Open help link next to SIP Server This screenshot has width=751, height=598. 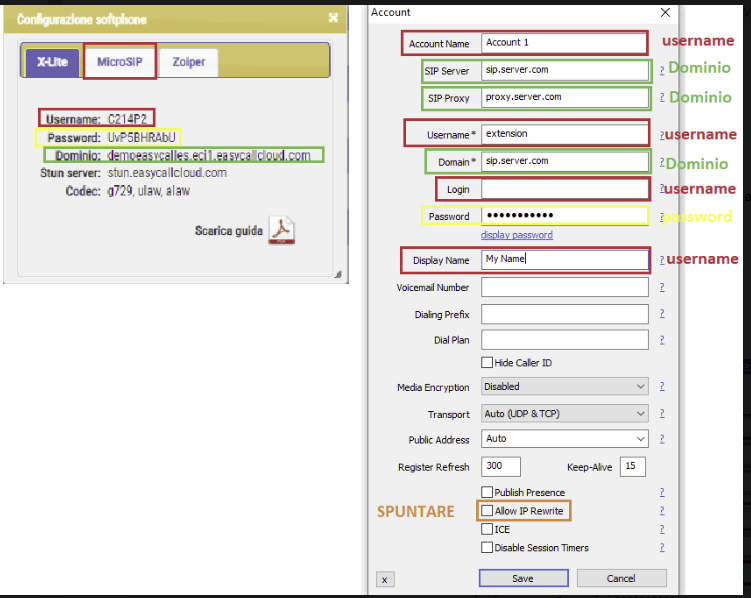[x=662, y=70]
